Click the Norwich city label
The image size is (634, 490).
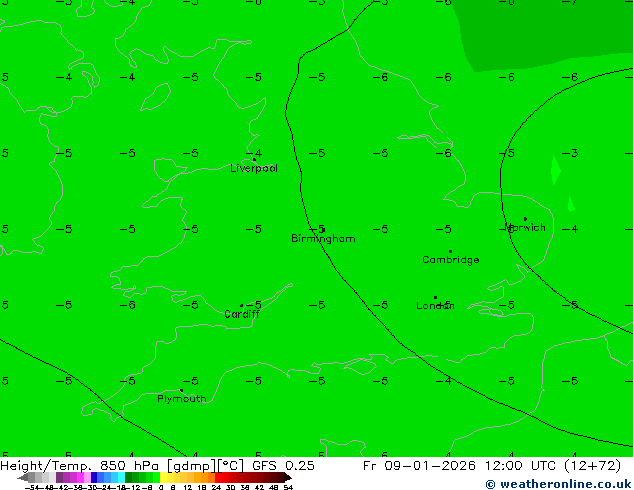525,228
